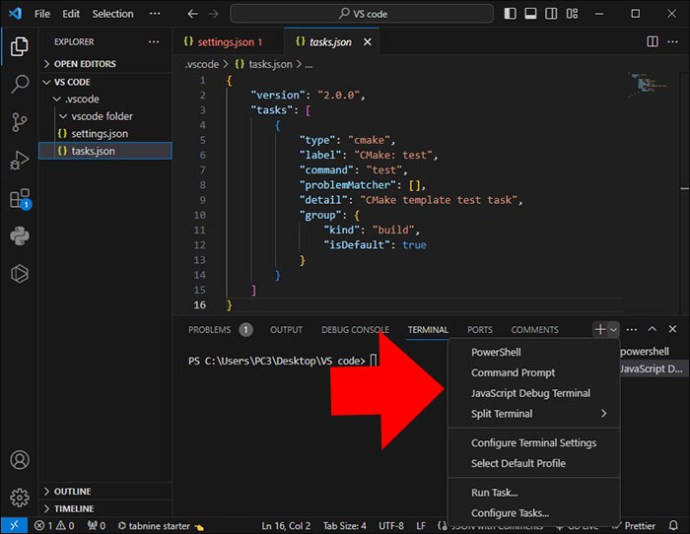Open the Python extension icon in activity bar

[20, 236]
